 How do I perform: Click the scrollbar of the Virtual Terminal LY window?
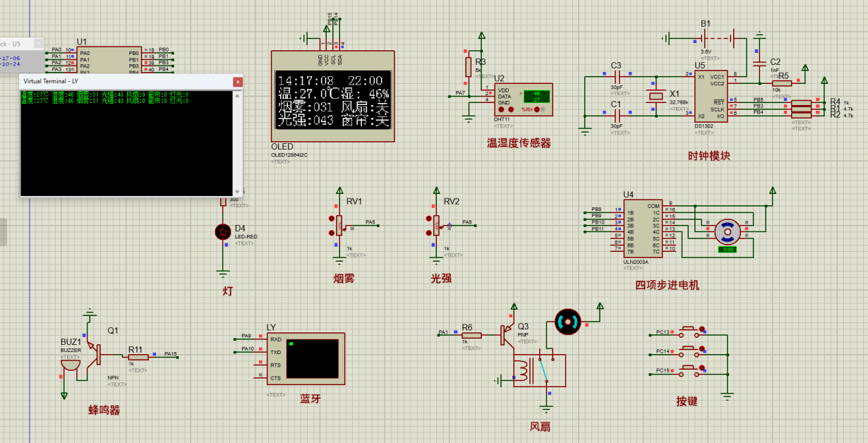point(238,141)
